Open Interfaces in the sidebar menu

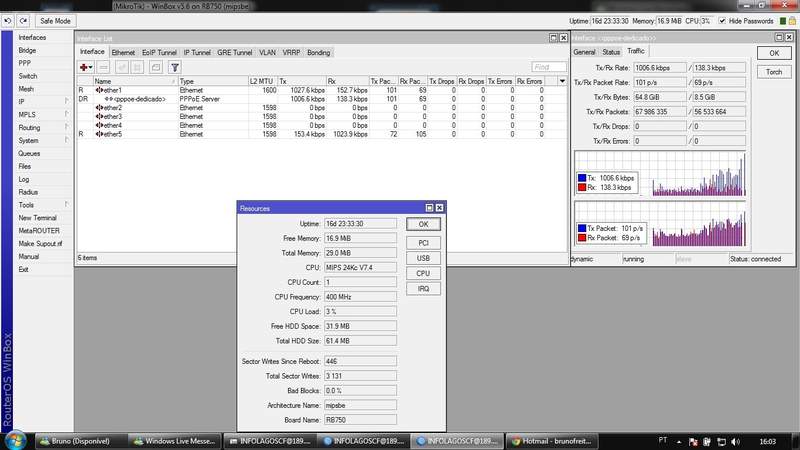click(x=32, y=37)
